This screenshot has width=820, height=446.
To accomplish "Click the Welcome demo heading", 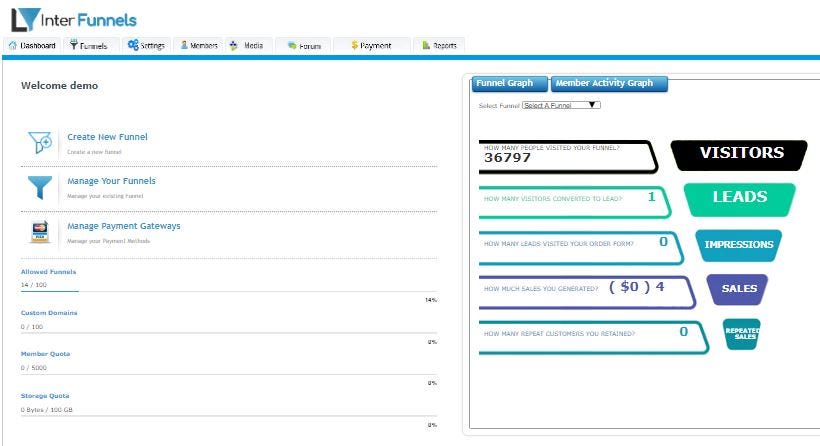I will click(59, 86).
